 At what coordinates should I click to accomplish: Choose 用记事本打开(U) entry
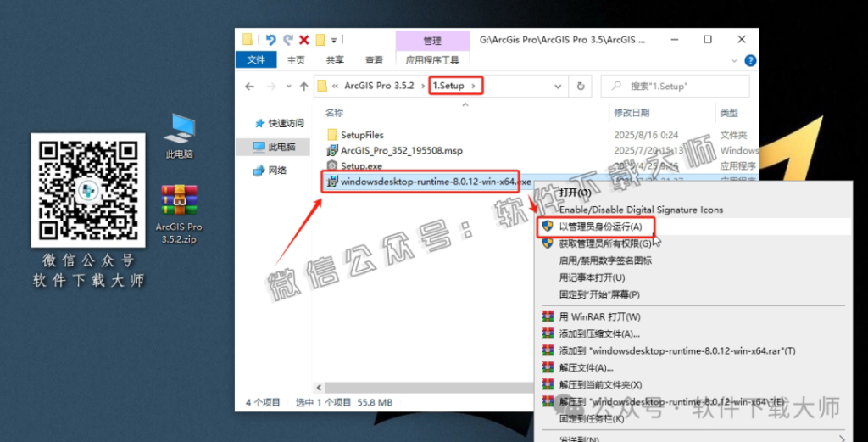coord(592,277)
